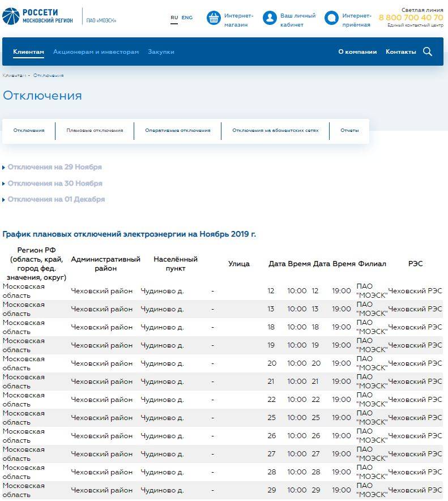Image resolution: width=448 pixels, height=501 pixels.
Task: Open Акционерам и инвесторам menu
Action: pyautogui.click(x=96, y=52)
